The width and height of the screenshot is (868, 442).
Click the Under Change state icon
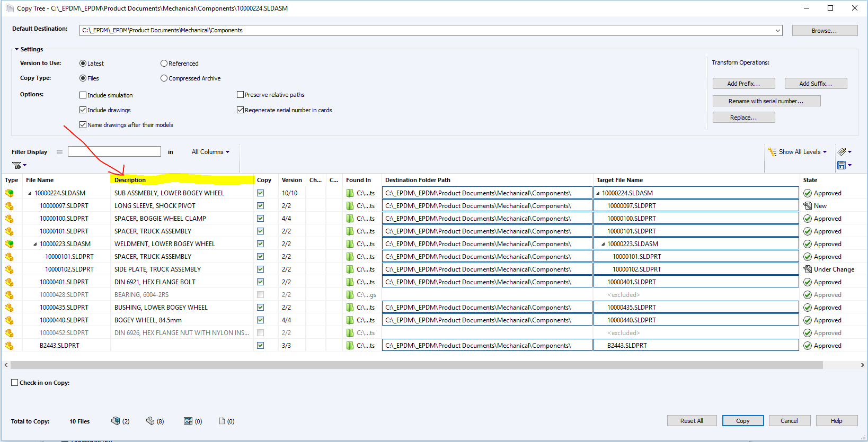pos(808,269)
